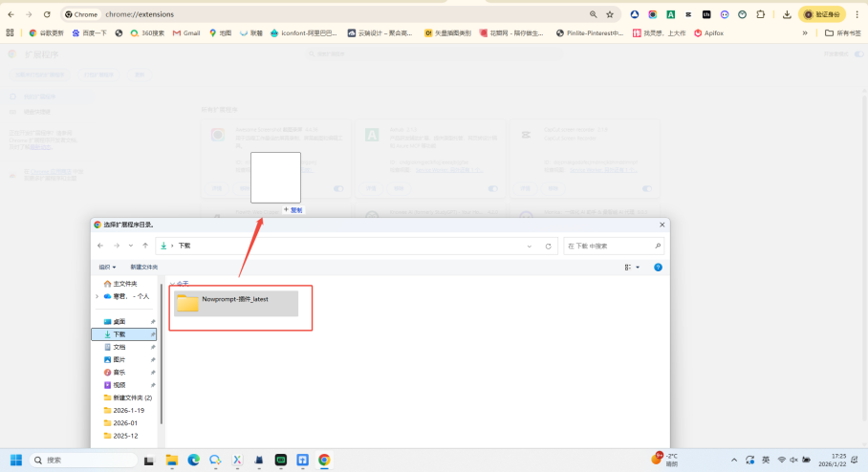Click the Up one level arrow in file dialog
The width and height of the screenshot is (868, 472).
point(144,246)
